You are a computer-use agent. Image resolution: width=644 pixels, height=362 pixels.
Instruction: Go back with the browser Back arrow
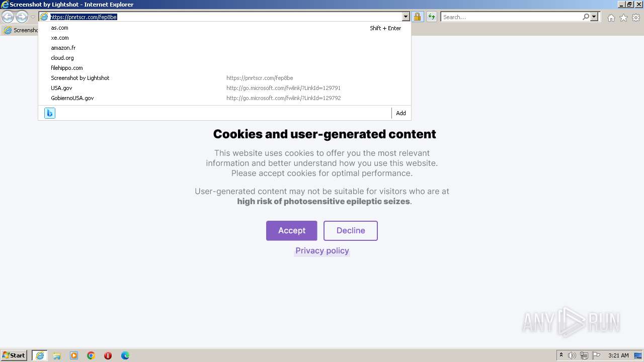[x=8, y=17]
